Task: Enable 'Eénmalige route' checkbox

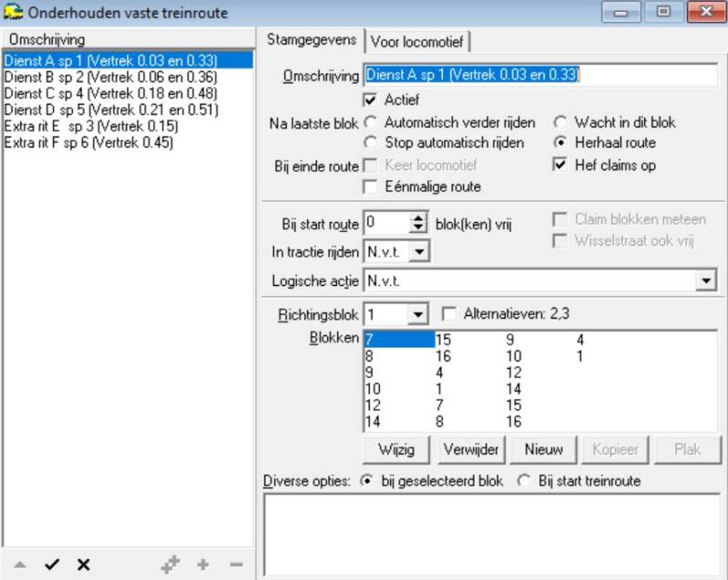Action: pyautogui.click(x=371, y=187)
